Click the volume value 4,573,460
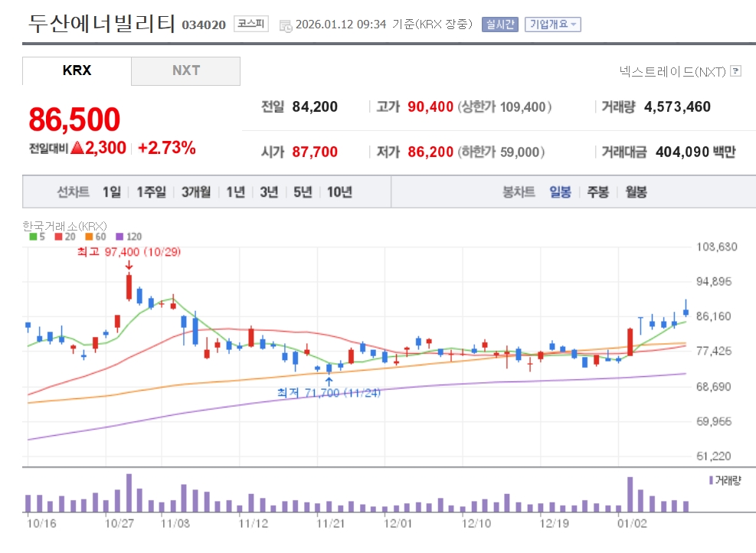 [677, 106]
